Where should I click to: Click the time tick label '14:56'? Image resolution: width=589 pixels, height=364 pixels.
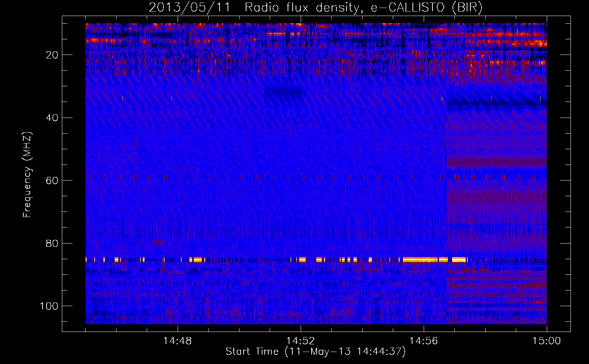pos(424,341)
